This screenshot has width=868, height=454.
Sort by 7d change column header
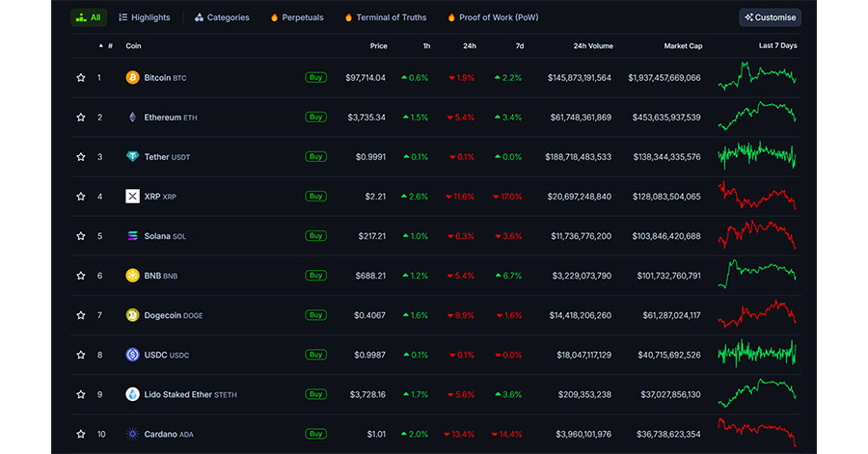point(519,46)
